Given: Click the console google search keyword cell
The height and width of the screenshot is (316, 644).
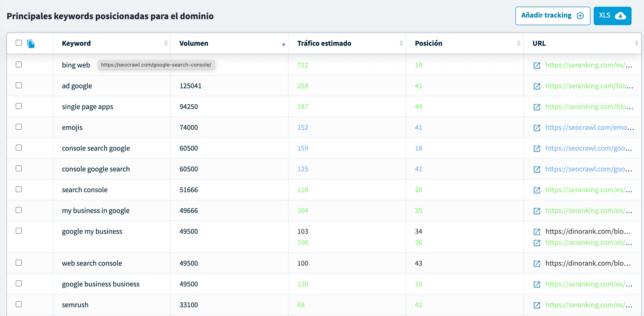Looking at the screenshot, I should tap(96, 169).
